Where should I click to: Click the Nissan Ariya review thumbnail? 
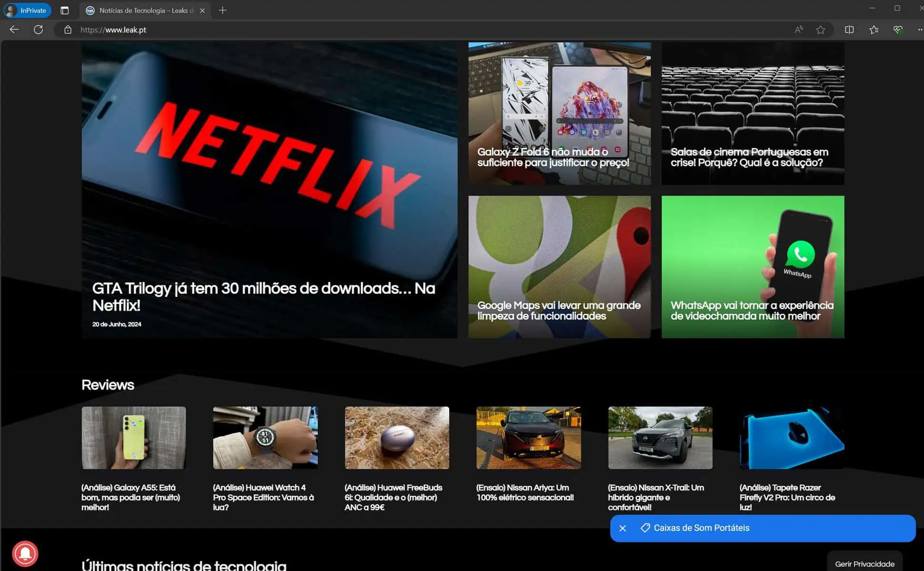529,438
